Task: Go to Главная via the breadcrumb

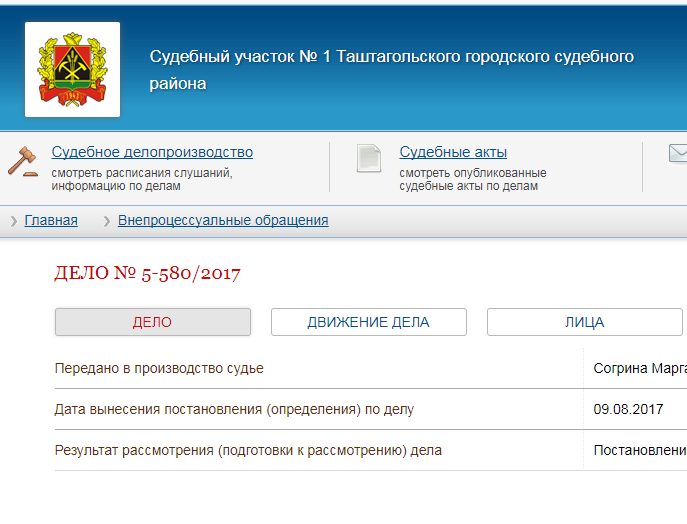Action: point(51,220)
